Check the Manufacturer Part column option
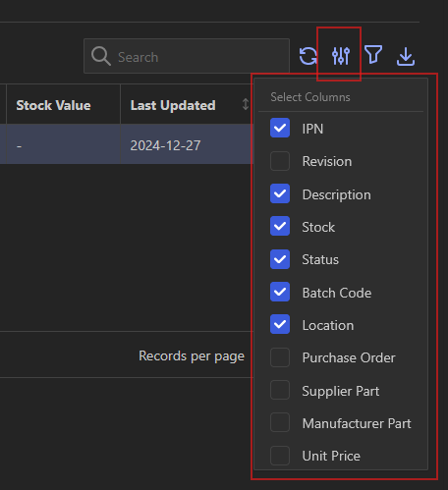448x490 pixels. coord(280,422)
